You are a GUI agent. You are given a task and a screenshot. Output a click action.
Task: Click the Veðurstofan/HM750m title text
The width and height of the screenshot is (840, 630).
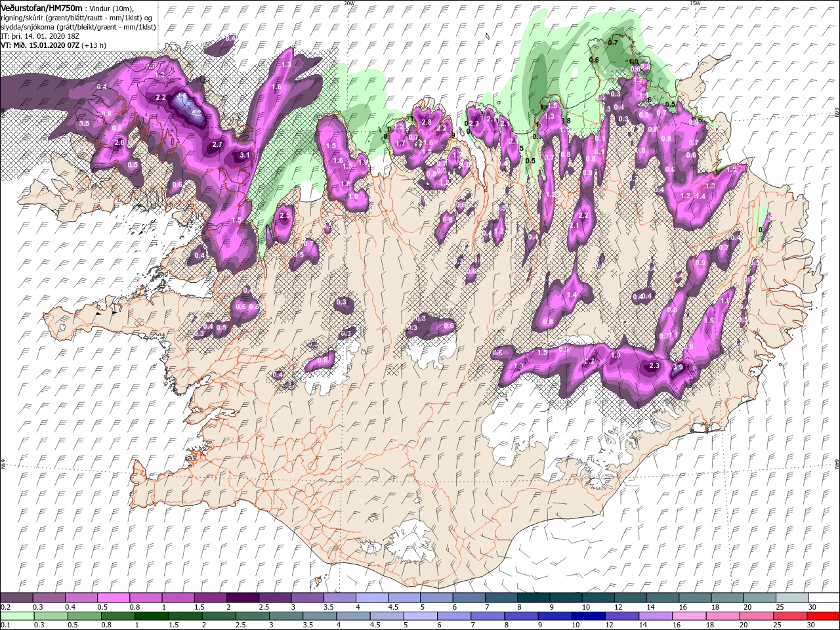(41, 7)
